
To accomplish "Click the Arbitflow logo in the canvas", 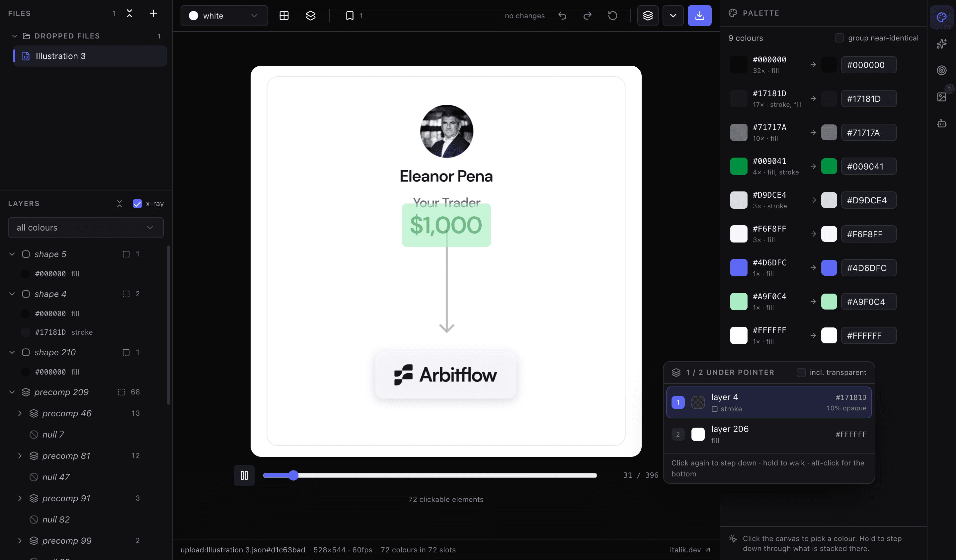I will pyautogui.click(x=445, y=375).
